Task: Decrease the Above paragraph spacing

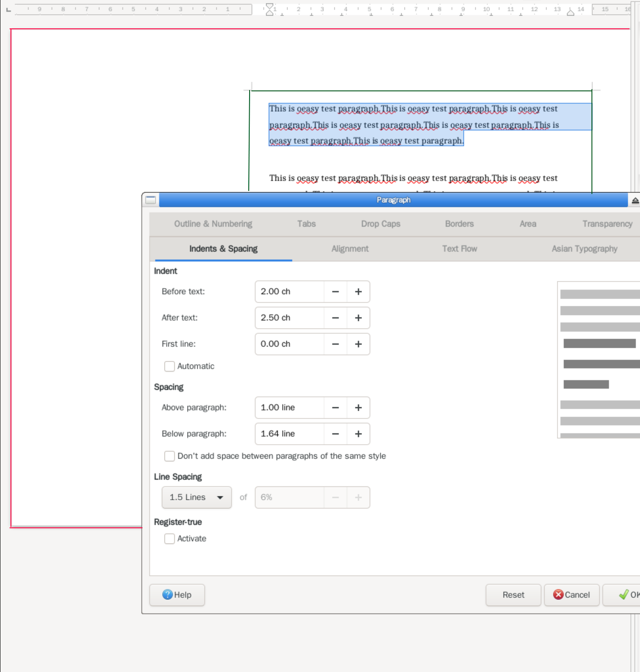Action: pyautogui.click(x=335, y=407)
